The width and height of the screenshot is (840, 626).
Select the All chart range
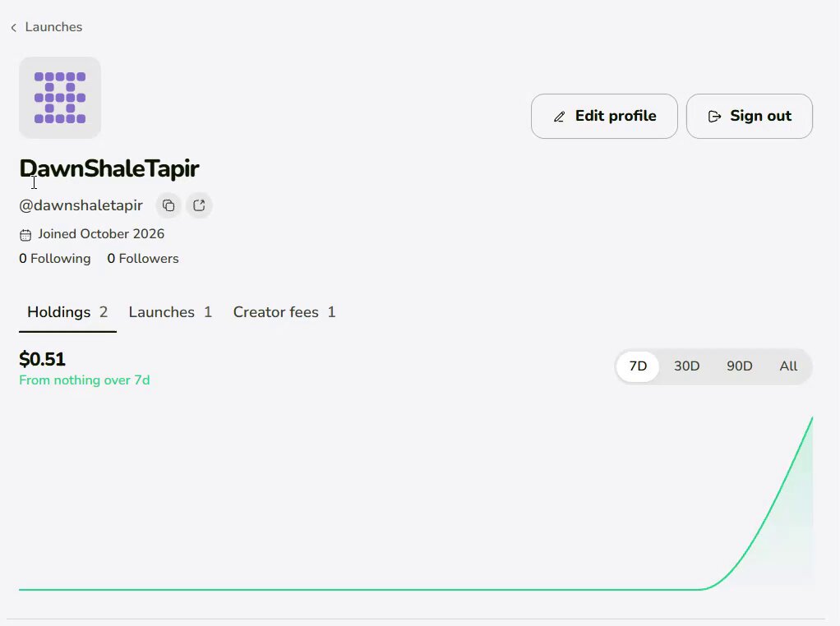[788, 366]
